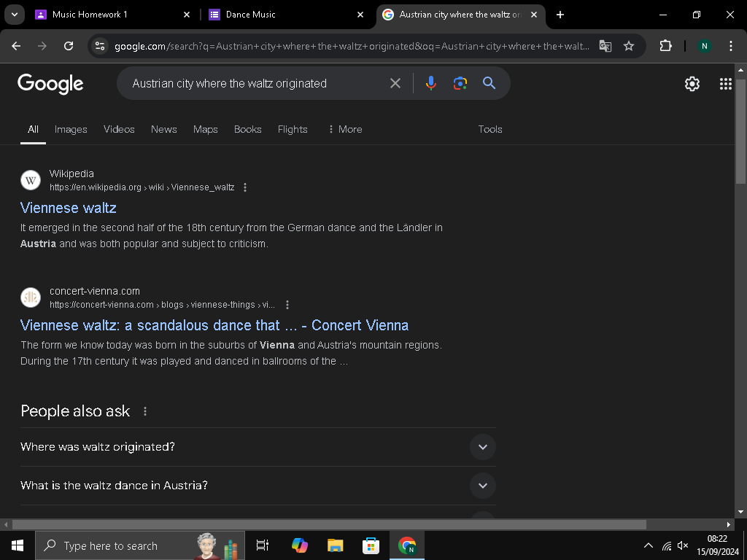Open options for the Wikipedia result
747x560 pixels.
click(x=245, y=187)
